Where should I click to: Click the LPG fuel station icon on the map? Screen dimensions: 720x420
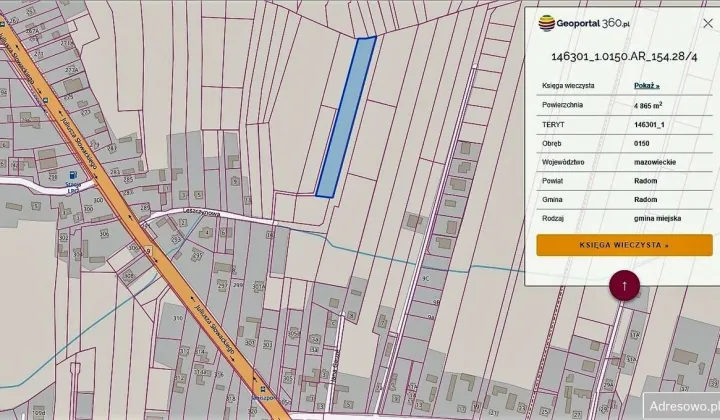click(x=73, y=175)
